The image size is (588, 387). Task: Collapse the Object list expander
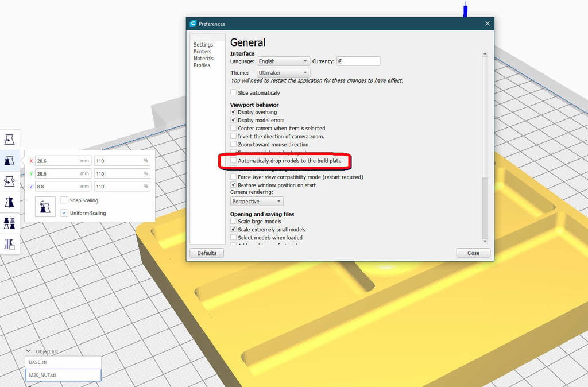pos(28,351)
